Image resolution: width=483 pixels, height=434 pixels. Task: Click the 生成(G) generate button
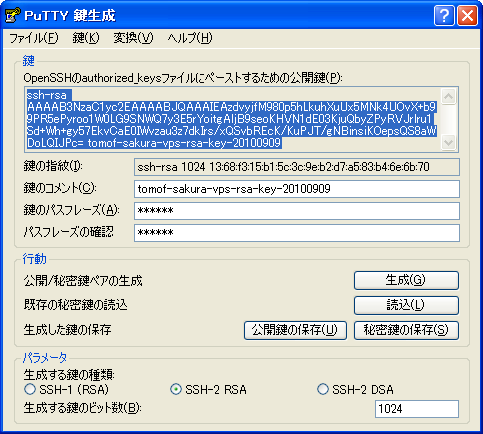pyautogui.click(x=406, y=280)
